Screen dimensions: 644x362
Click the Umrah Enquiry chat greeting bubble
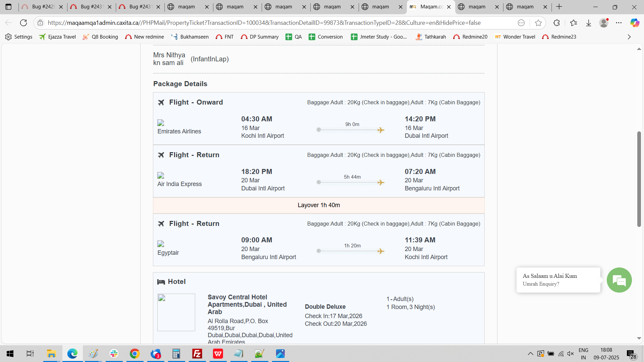coord(558,280)
